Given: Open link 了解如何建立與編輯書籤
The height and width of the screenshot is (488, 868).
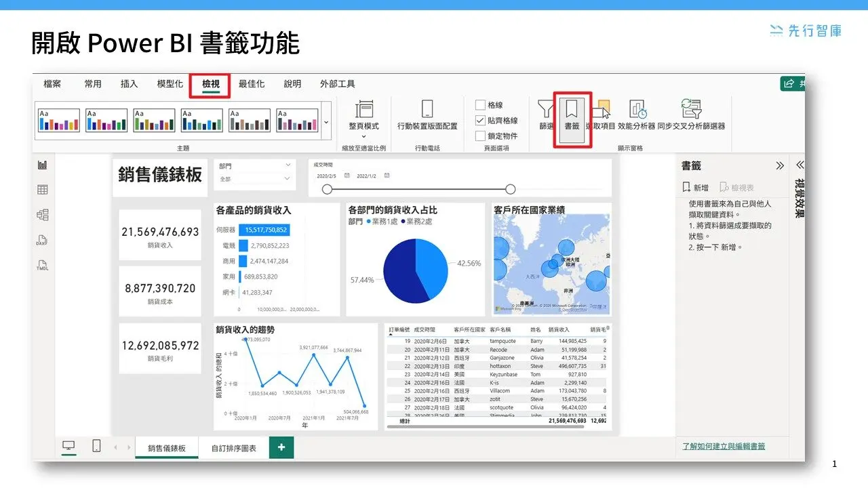Looking at the screenshot, I should (724, 446).
